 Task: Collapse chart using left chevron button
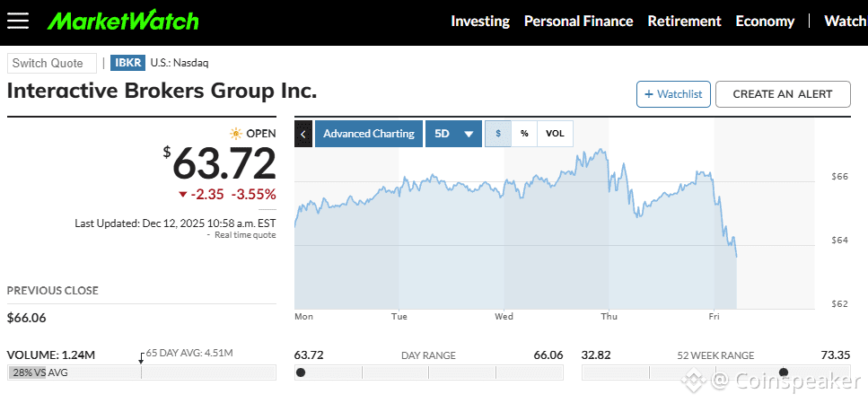point(303,134)
